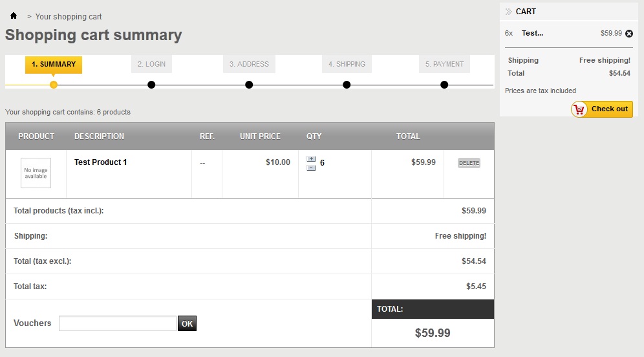The image size is (644, 357).
Task: Open Test Product 1 description link
Action: (100, 162)
